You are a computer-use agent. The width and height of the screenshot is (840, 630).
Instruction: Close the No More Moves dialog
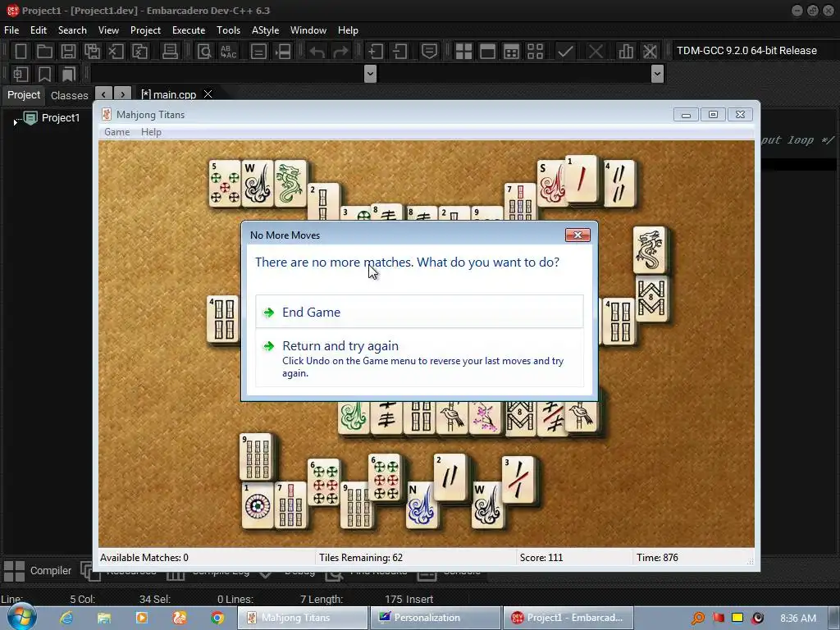tap(577, 235)
